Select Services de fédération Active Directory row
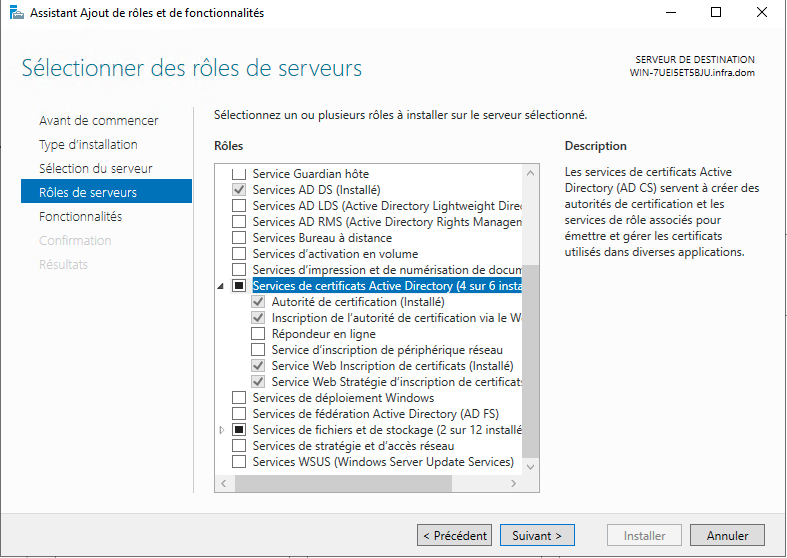 (375, 414)
